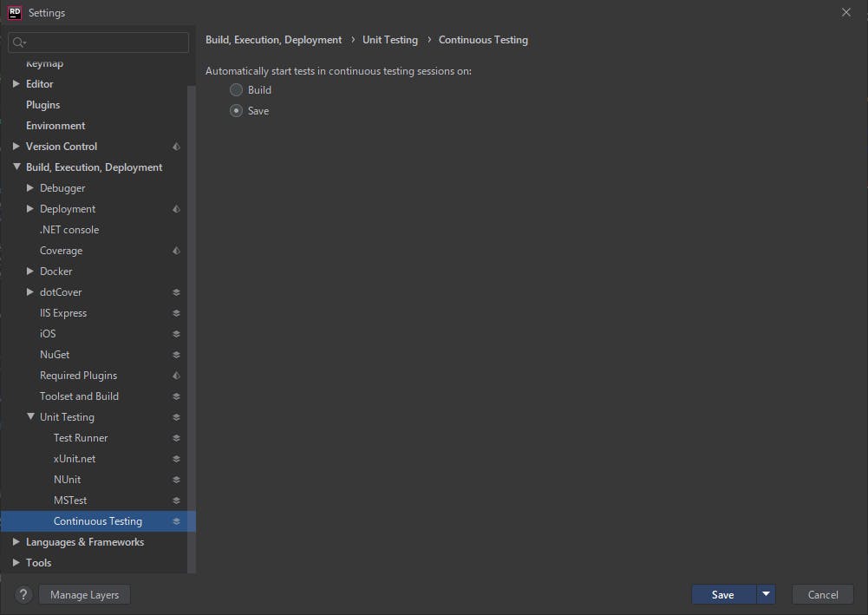The image size is (868, 615).
Task: Open MSTest settings
Action: coord(70,501)
